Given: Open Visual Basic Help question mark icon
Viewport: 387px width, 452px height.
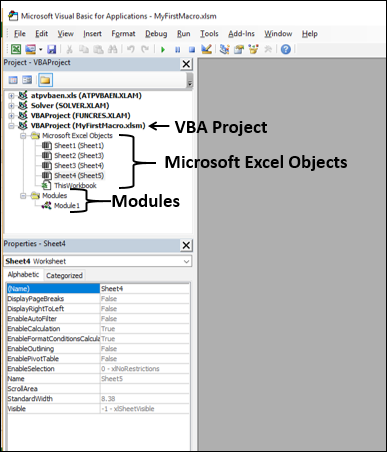Looking at the screenshot, I should (x=286, y=49).
